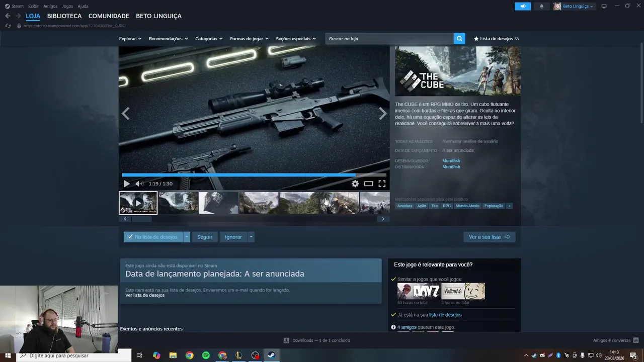Show next media with right arrow
The image size is (644, 362).
(x=383, y=114)
